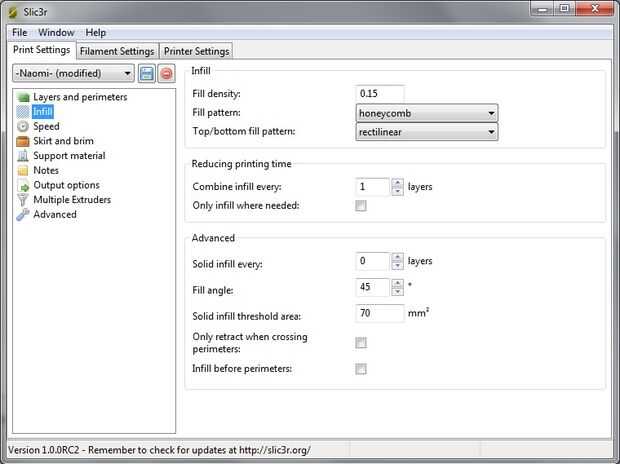Screen dimensions: 620x464
Task: Increase Solid infill every layers value
Action: (x=397, y=257)
